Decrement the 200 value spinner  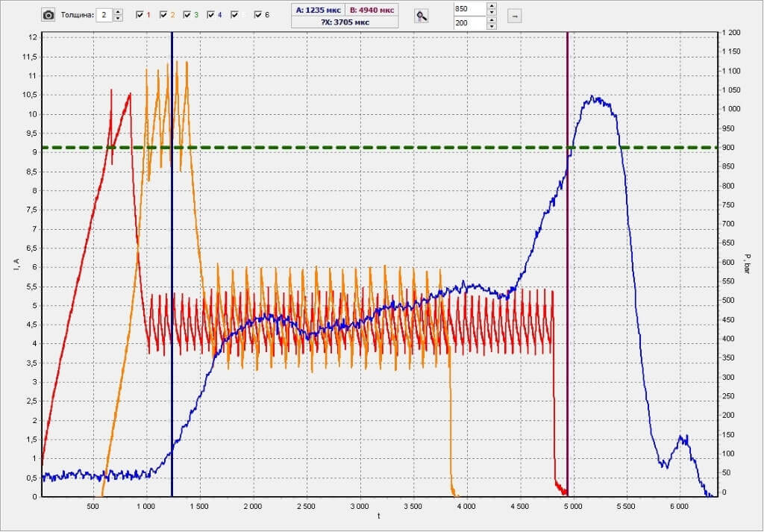pos(490,27)
